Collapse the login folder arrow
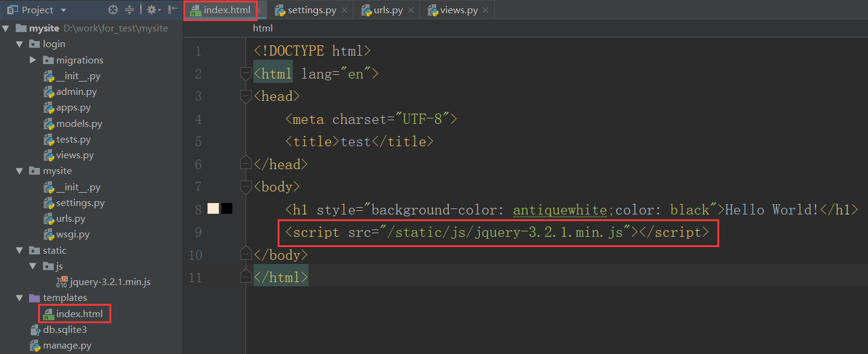The image size is (868, 354). [x=19, y=44]
